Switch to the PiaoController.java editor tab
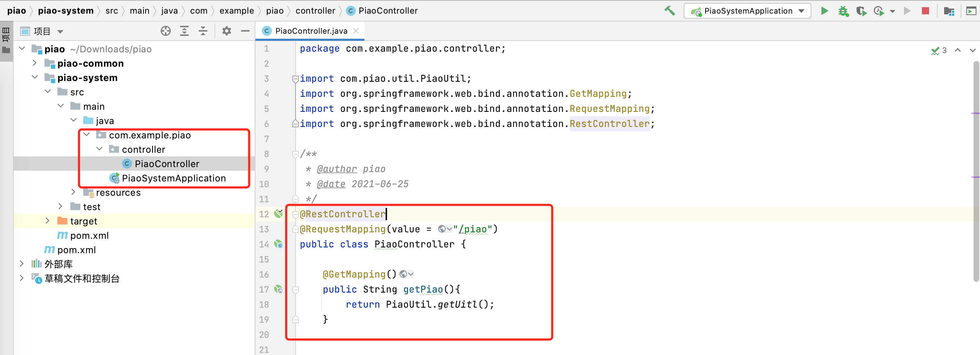 coord(310,31)
